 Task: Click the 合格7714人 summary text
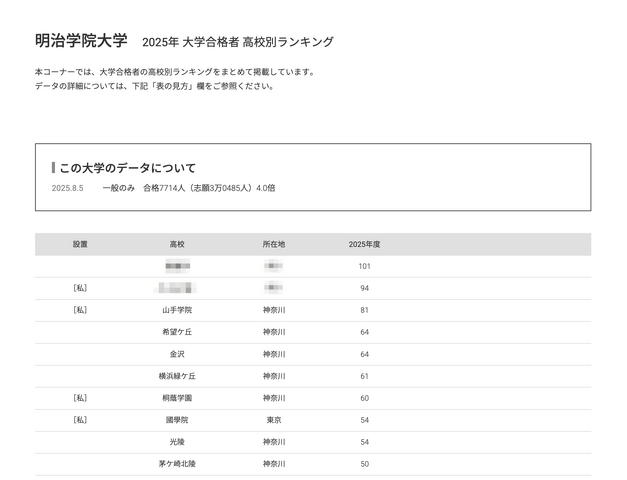click(165, 188)
